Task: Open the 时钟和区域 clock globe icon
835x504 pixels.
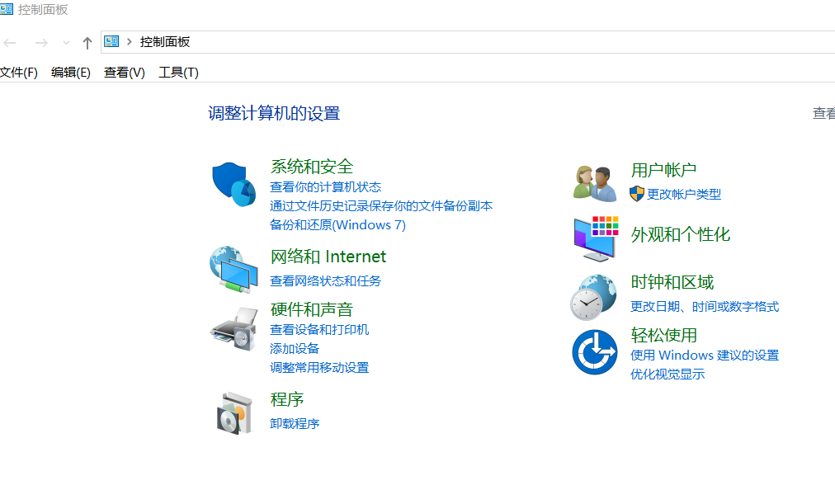Action: pyautogui.click(x=594, y=297)
